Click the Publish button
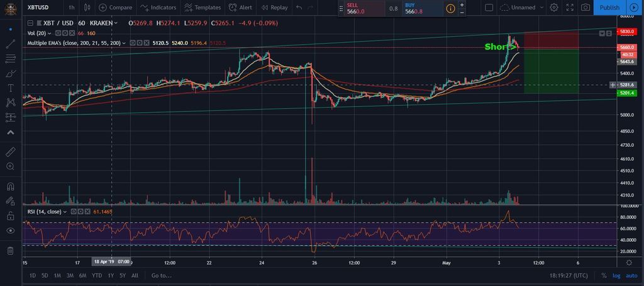Viewport: 644px width, 286px height. pos(609,8)
